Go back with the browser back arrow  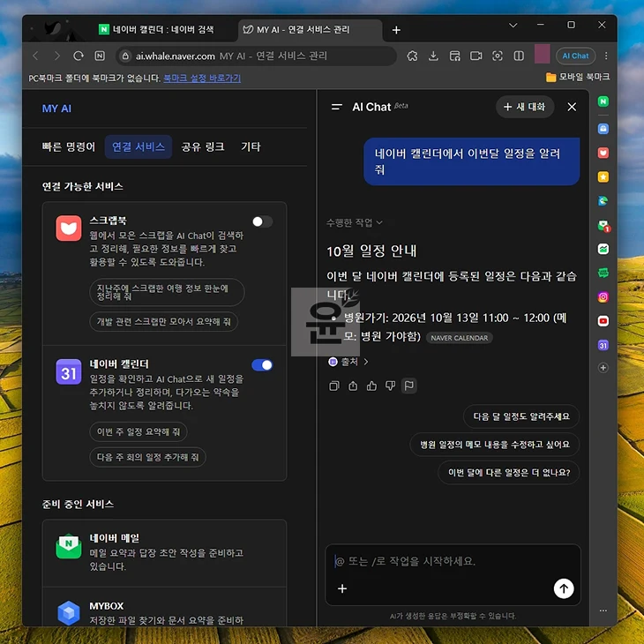click(x=36, y=56)
